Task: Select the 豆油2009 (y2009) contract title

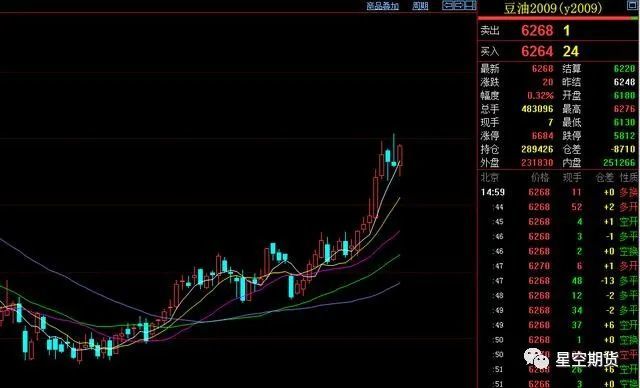Action: tap(553, 8)
